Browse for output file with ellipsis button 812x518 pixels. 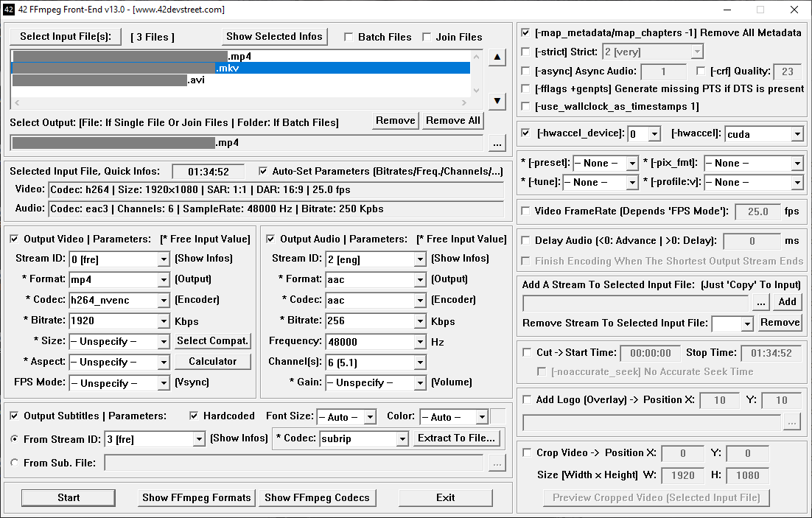tap(497, 143)
